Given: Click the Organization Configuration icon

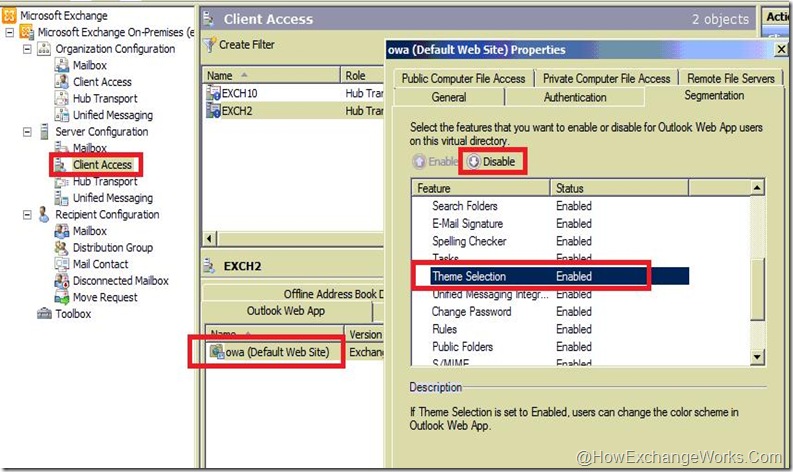Looking at the screenshot, I should coord(44,49).
